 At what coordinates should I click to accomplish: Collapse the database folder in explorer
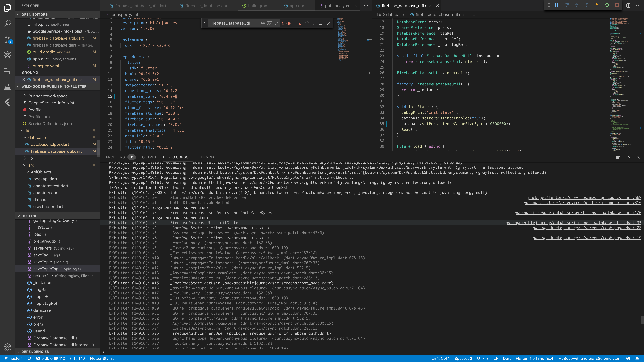click(25, 137)
